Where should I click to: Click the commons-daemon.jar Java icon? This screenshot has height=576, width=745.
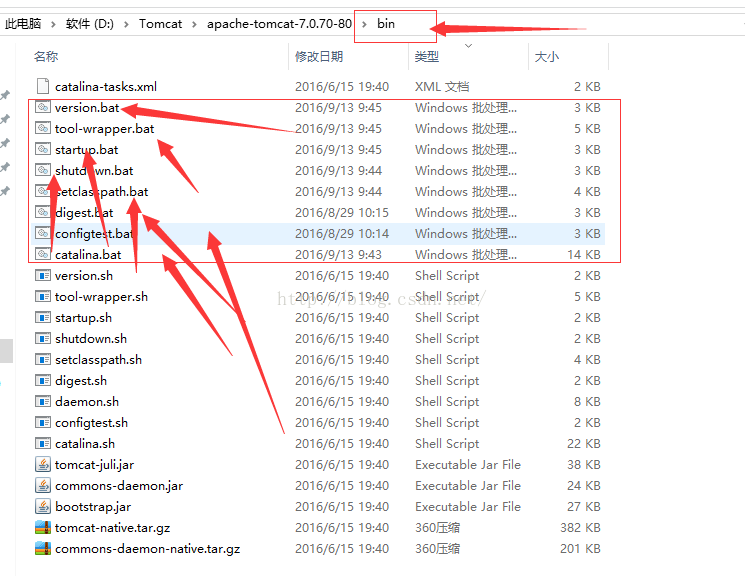(x=43, y=485)
